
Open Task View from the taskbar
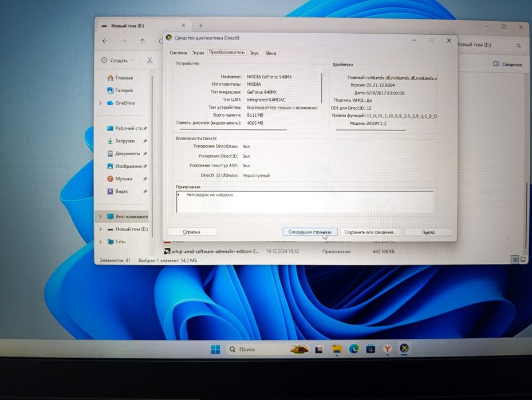[x=318, y=349]
